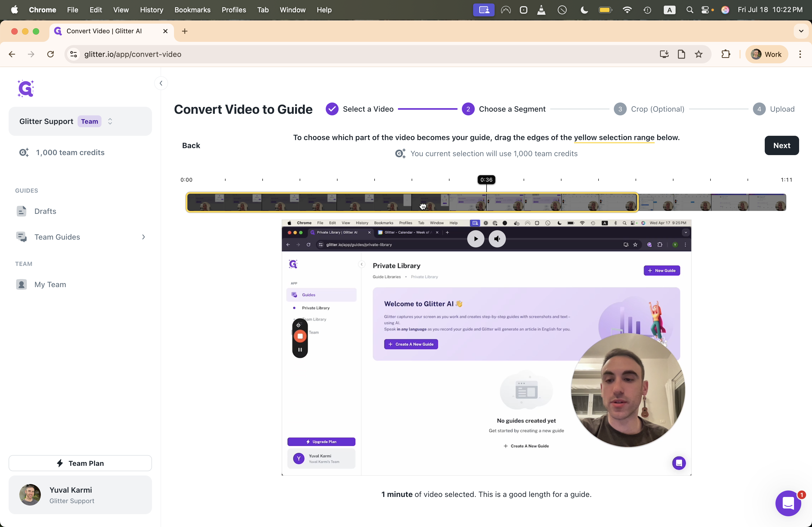Screen dimensions: 812x527
Task: Click the Glitter logo in sidebar
Action: point(26,89)
